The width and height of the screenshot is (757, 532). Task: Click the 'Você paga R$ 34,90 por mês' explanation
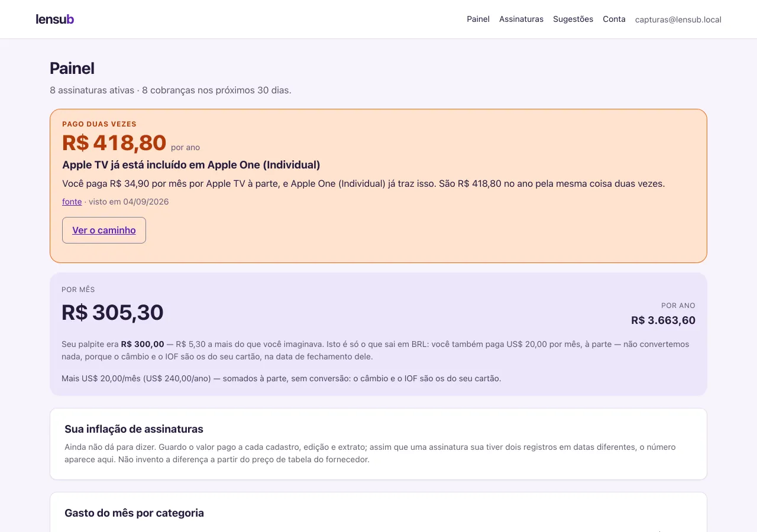pyautogui.click(x=364, y=184)
